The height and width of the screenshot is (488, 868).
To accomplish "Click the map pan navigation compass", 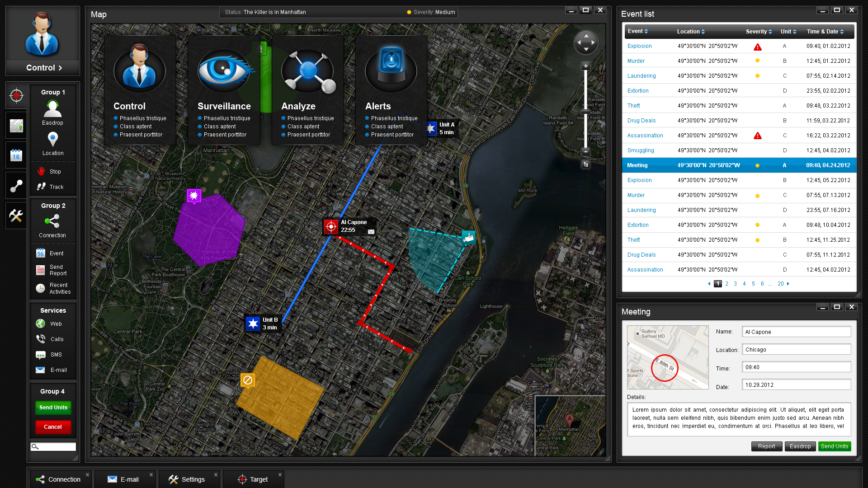I will click(x=586, y=42).
